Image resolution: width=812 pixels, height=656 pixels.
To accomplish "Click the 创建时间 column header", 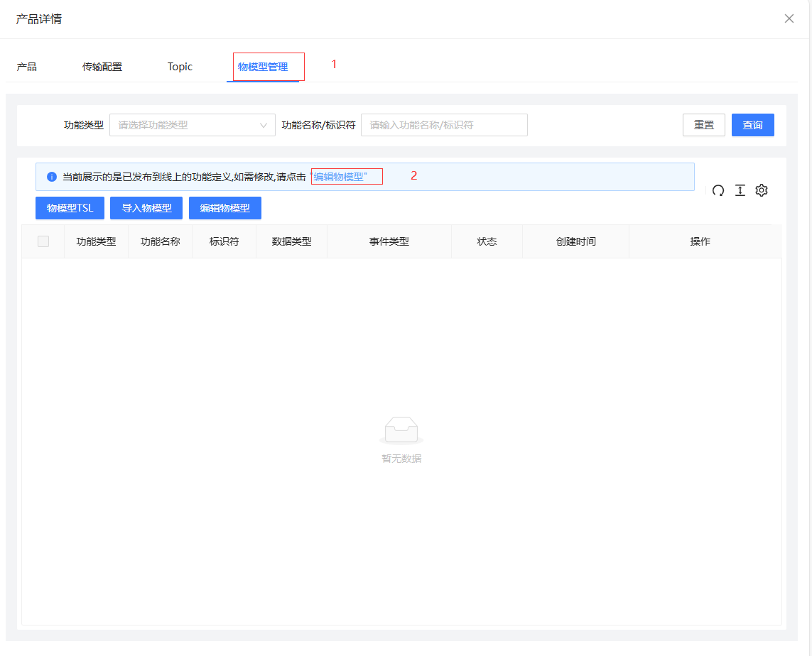I will [x=575, y=241].
